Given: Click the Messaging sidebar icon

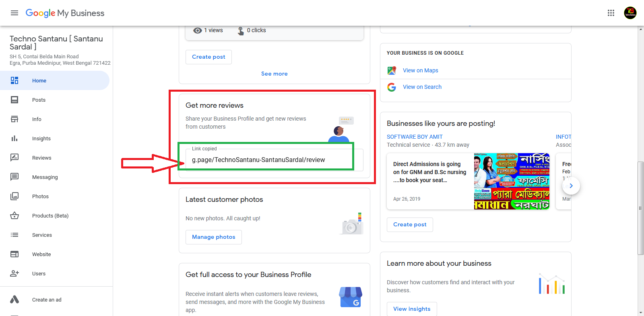Looking at the screenshot, I should coord(14,177).
